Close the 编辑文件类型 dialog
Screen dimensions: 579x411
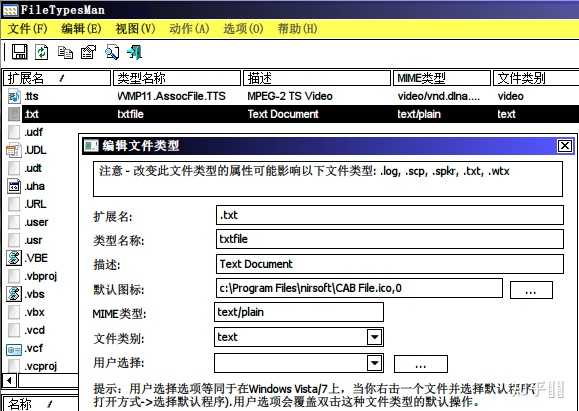point(565,146)
